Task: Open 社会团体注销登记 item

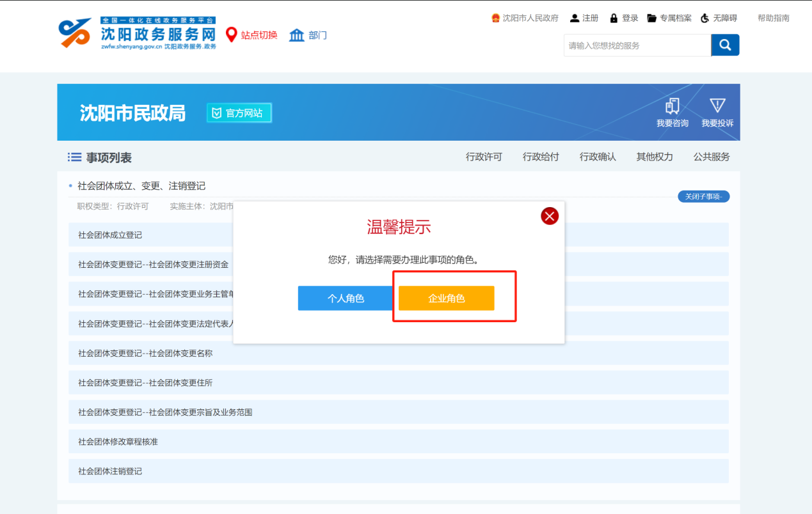Action: coord(110,471)
